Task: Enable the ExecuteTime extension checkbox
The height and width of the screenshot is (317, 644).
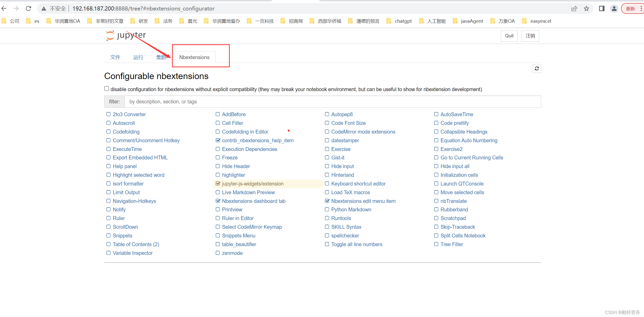Action: pos(108,149)
